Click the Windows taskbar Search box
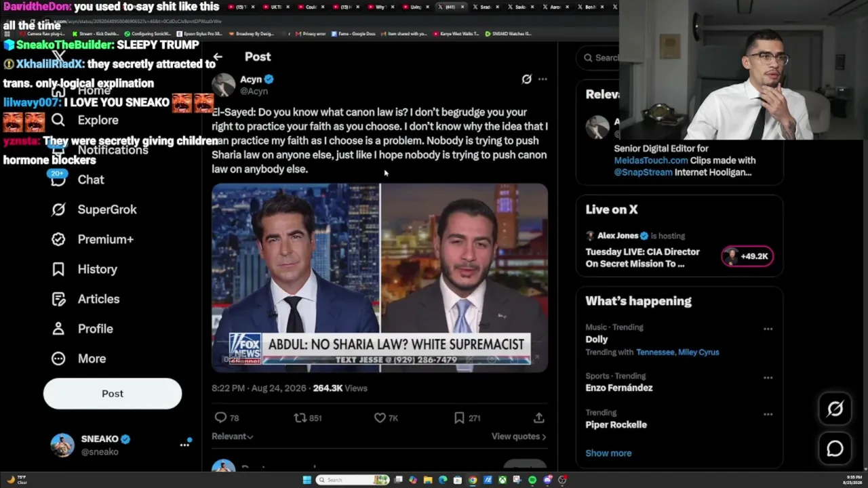Viewport: 868px width, 488px height. point(353,480)
